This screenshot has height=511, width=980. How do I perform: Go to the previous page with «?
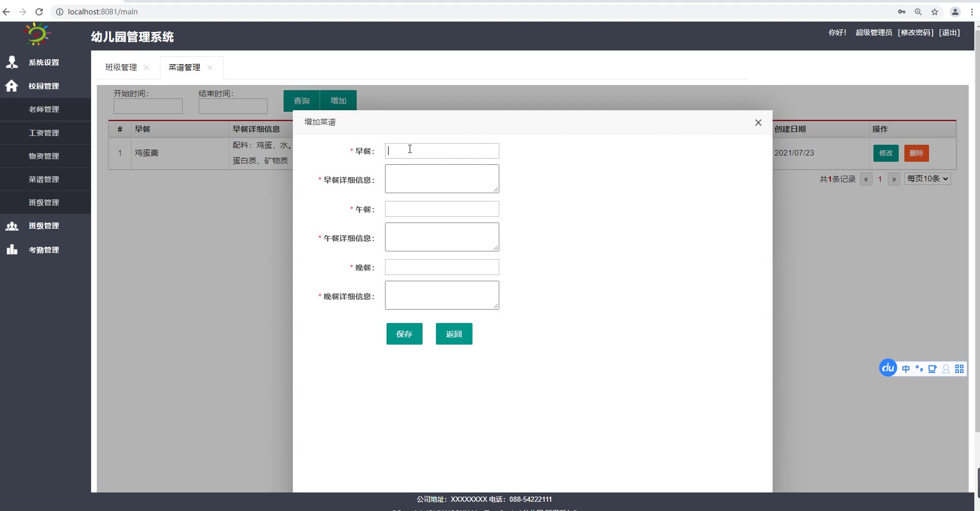point(866,179)
